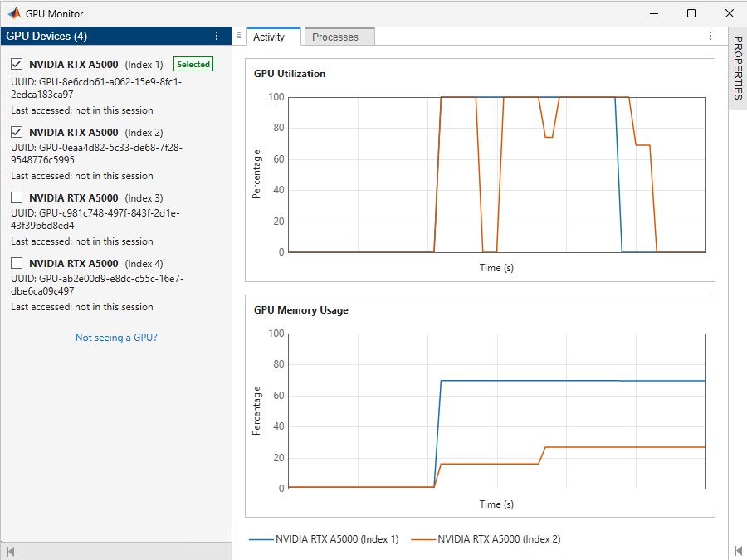Viewport: 747px width, 560px height.
Task: Select the UUID of Index 4 GPU
Action: coord(97,285)
